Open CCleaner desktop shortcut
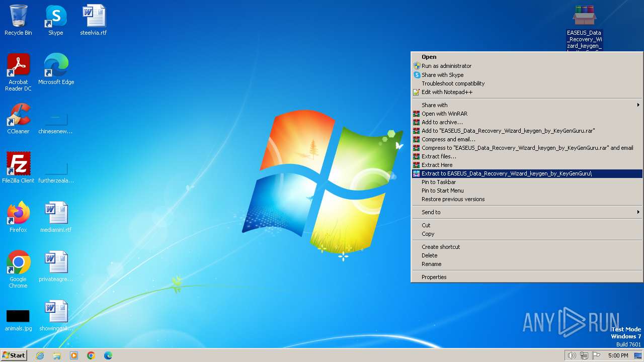 18,119
